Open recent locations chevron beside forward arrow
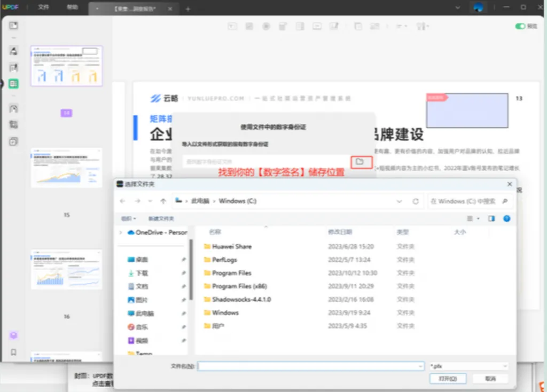The width and height of the screenshot is (547, 392). pyautogui.click(x=150, y=201)
